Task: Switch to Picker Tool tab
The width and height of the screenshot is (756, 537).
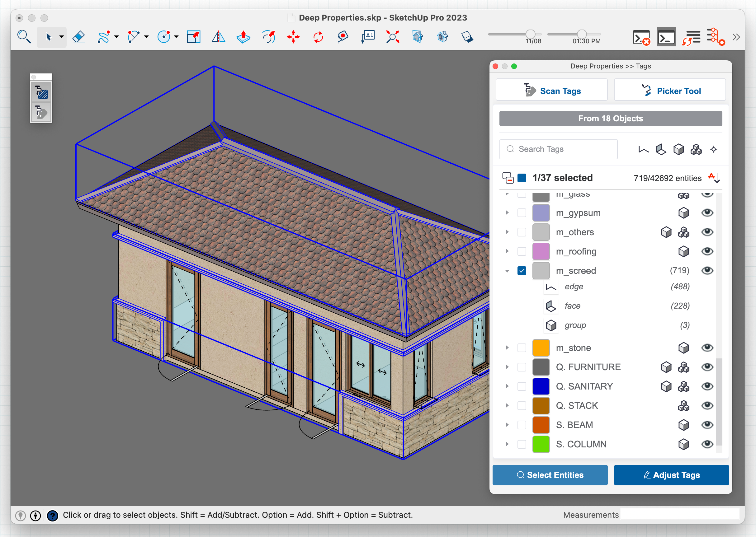Action: [x=670, y=91]
